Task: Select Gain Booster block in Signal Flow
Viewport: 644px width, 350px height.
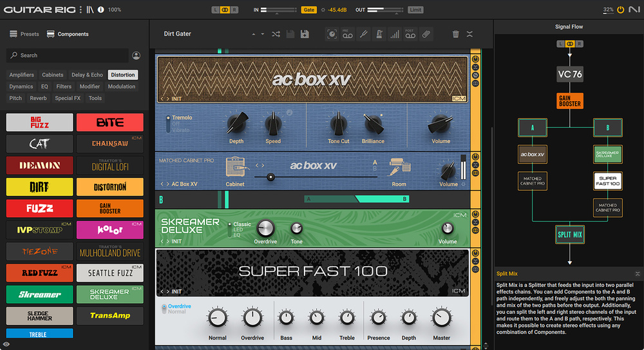Action: tap(570, 101)
